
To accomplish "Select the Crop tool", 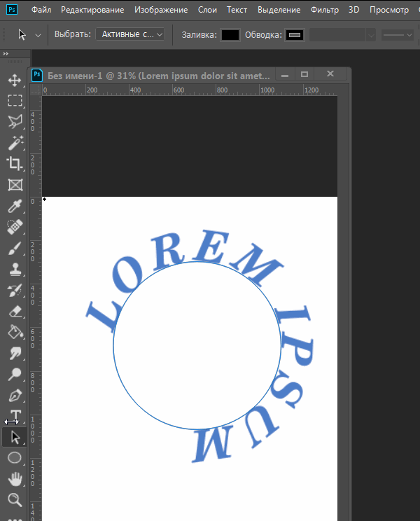I will tap(15, 163).
